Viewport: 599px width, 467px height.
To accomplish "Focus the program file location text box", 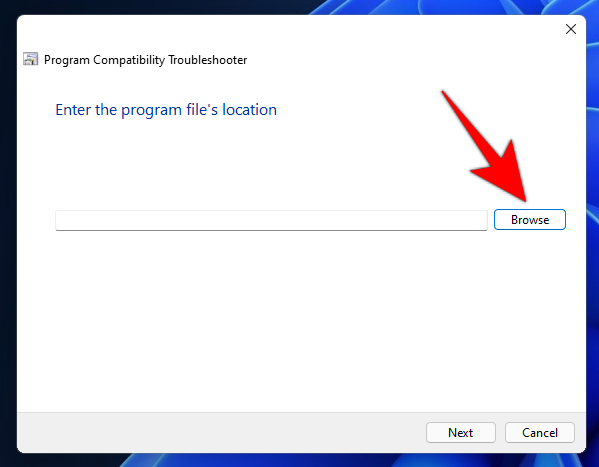I will [271, 220].
